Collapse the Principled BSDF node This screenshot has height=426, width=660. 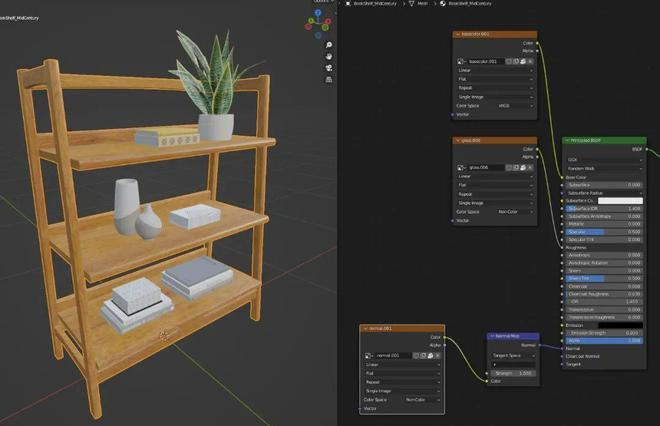point(568,141)
